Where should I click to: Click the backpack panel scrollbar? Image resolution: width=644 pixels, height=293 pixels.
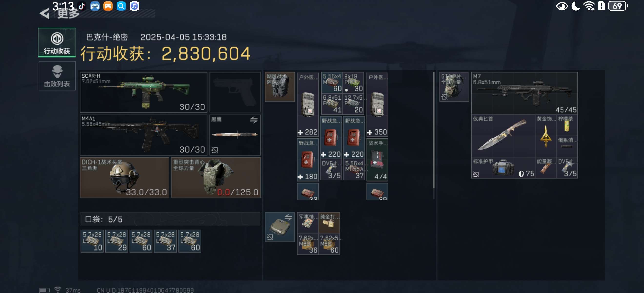433,130
